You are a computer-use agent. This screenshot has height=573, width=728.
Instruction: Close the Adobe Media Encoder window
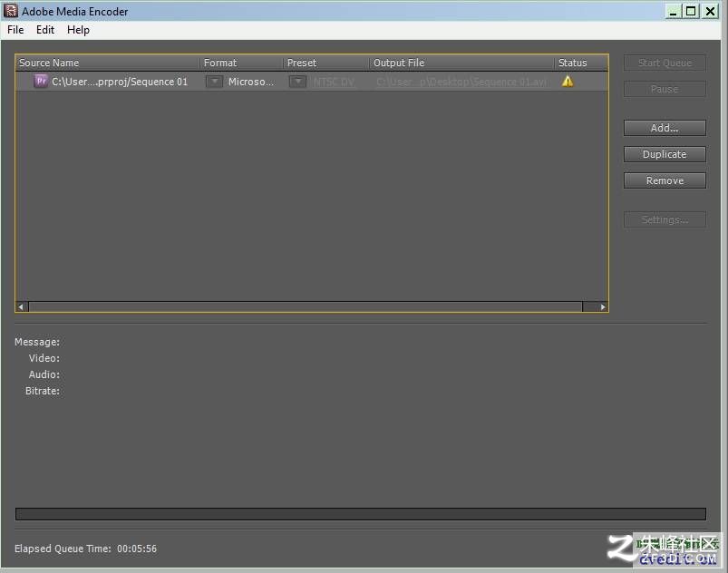click(x=711, y=11)
